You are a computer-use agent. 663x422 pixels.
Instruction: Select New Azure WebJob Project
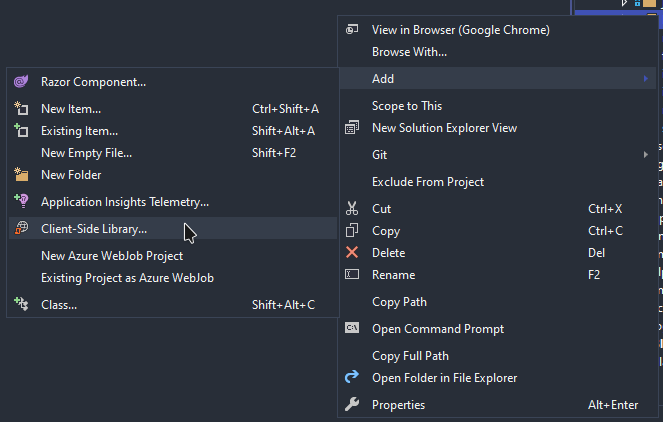(x=173, y=256)
